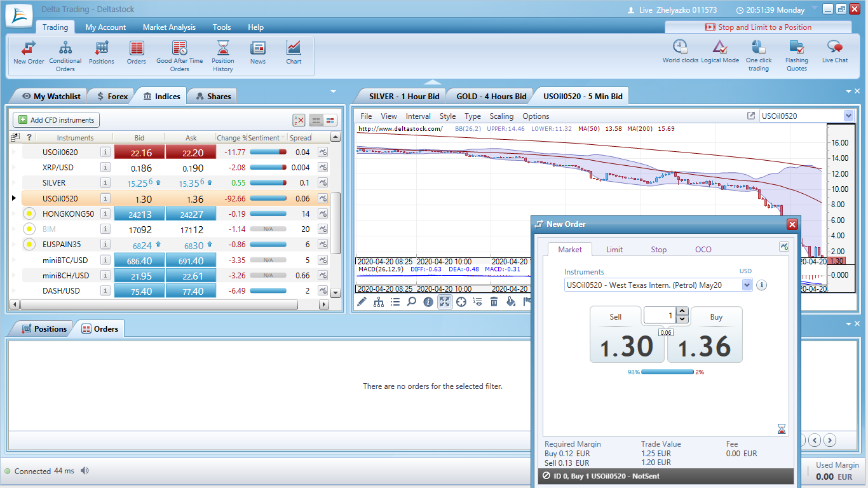Open chart icon in New Order dialog
The height and width of the screenshot is (488, 868).
(x=784, y=247)
